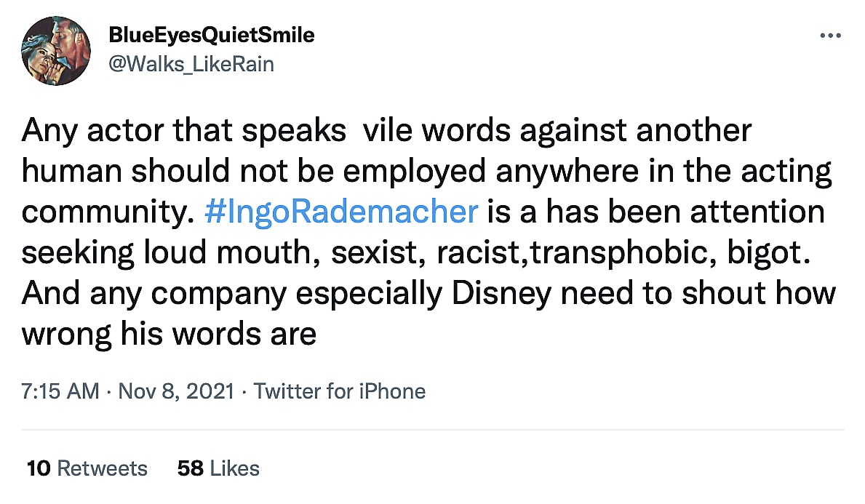This screenshot has width=865, height=504.
Task: Open the tweet's three-dot More menu
Action: coord(830,36)
